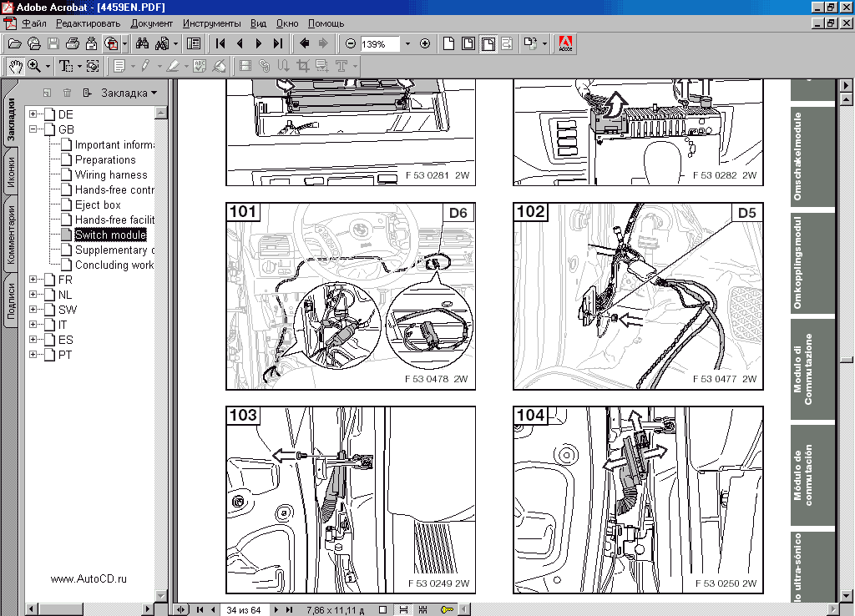Select Continuous Facing layout in status bar
The height and width of the screenshot is (616, 855).
pos(422,610)
